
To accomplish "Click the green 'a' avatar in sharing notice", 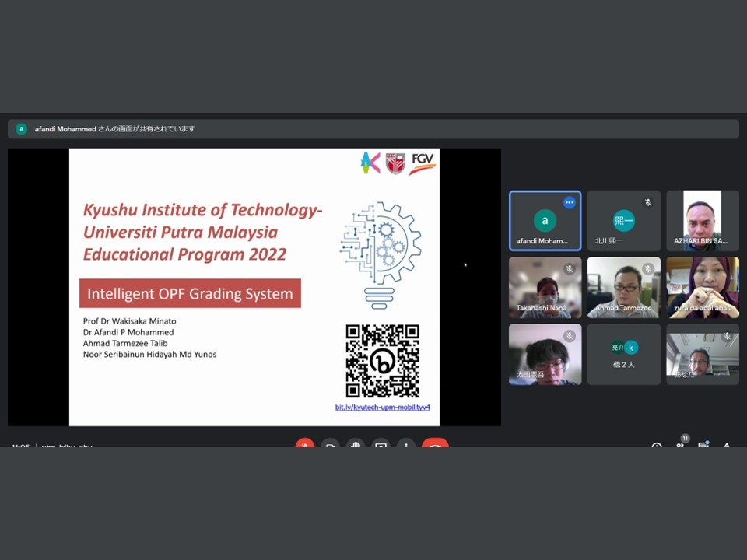I will tap(22, 128).
